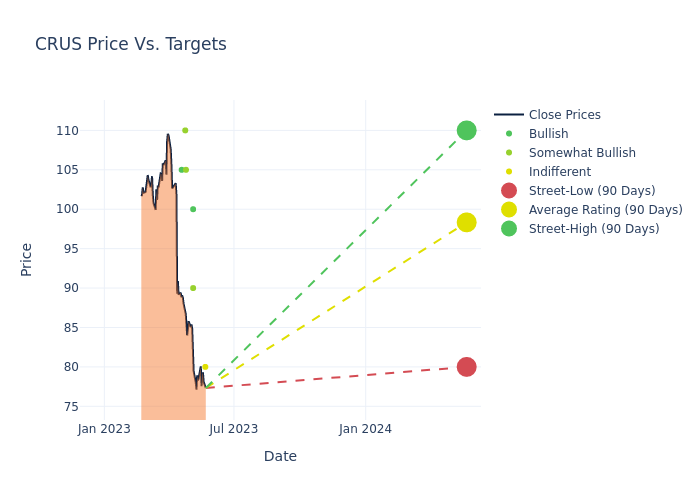Image resolution: width=700 pixels, height=500 pixels.
Task: Select the analyst target dot at 110
Action: click(x=185, y=130)
